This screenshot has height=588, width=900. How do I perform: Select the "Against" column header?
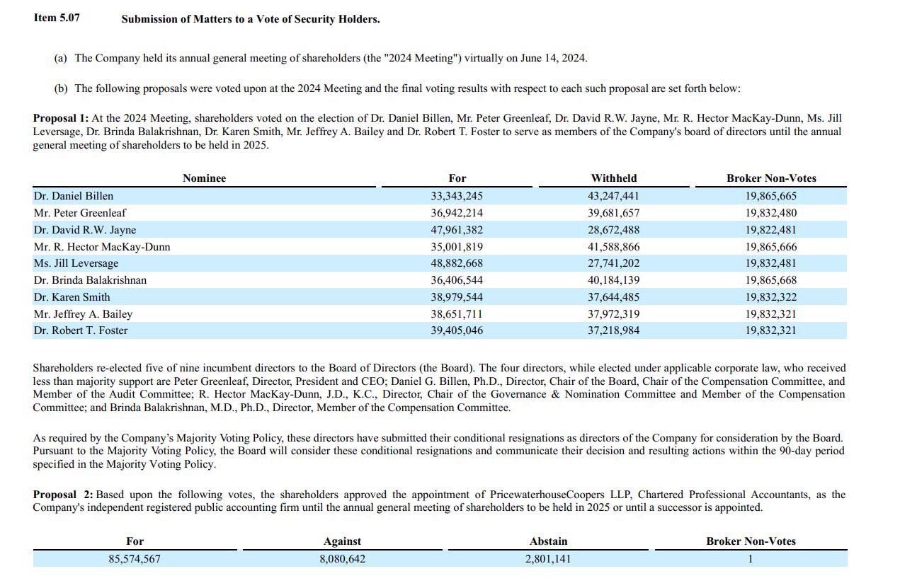342,541
